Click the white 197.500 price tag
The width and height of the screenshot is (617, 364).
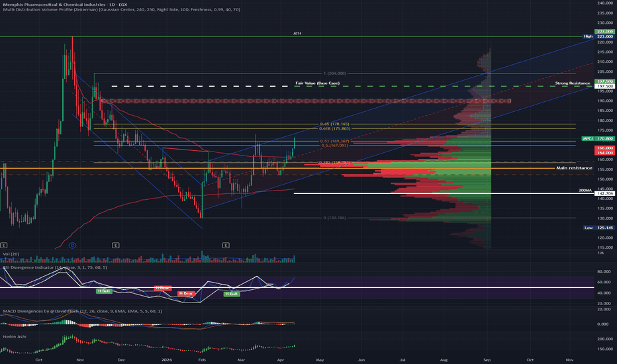pyautogui.click(x=605, y=86)
